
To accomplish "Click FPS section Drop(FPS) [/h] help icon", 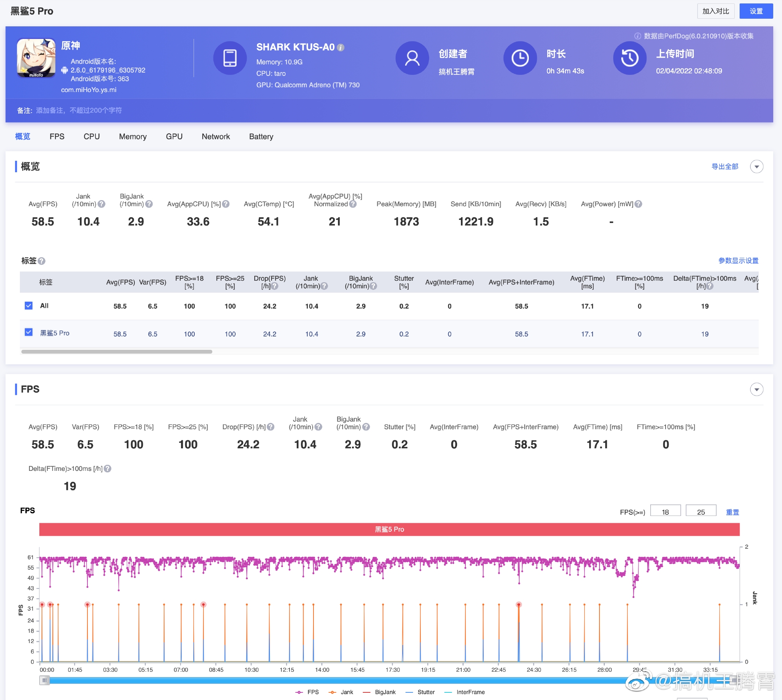I will coord(271,427).
